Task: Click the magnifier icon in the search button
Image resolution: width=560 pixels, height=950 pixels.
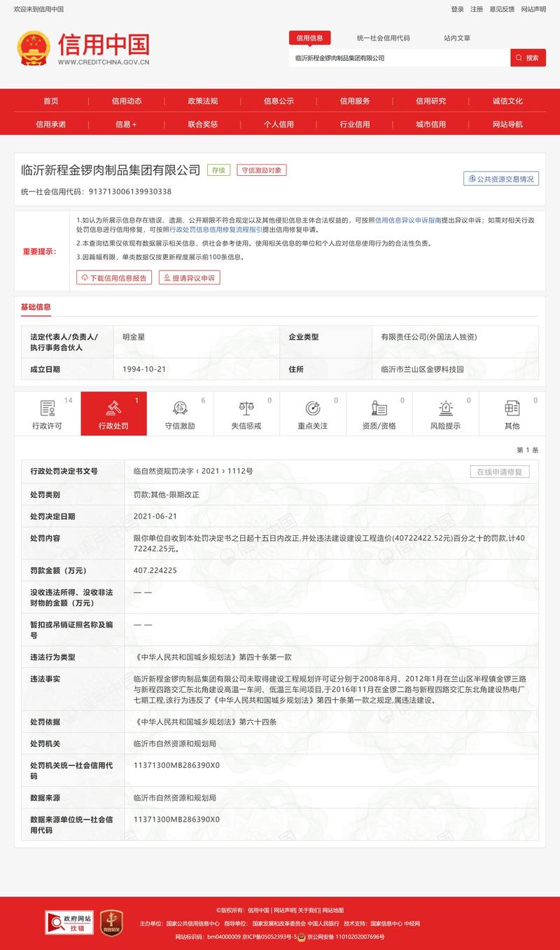Action: 519,58
